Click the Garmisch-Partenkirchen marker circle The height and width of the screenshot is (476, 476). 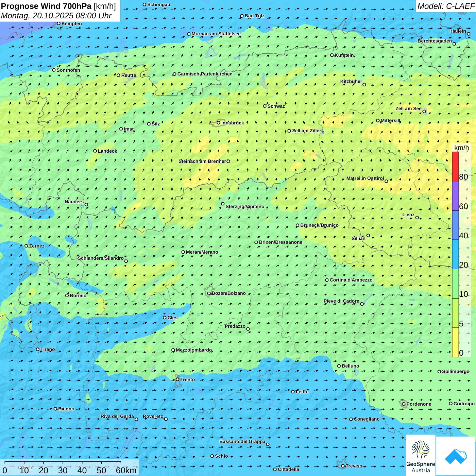174,74
